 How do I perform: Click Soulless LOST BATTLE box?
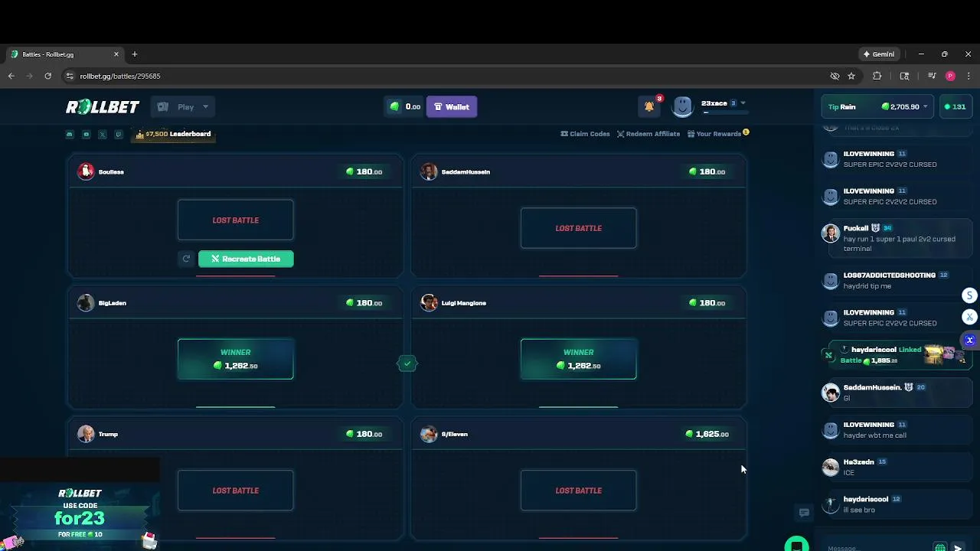235,220
